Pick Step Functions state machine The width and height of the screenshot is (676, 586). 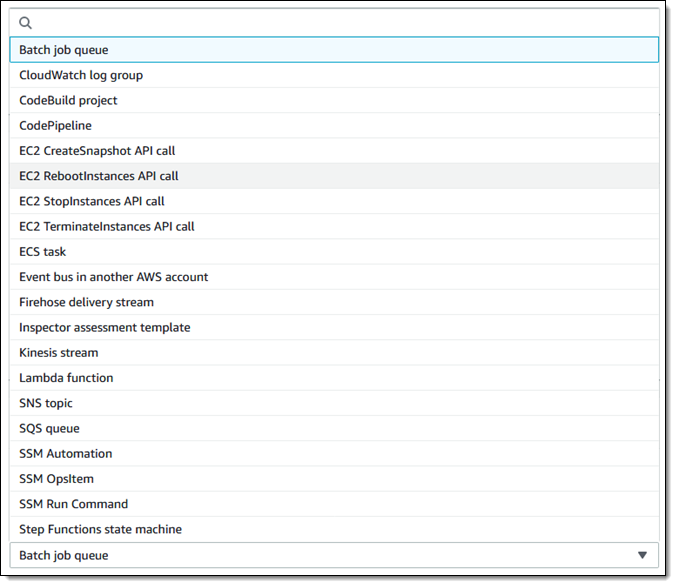[x=100, y=529]
